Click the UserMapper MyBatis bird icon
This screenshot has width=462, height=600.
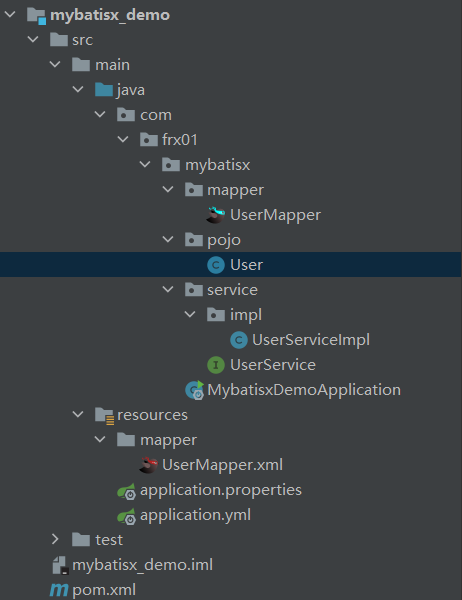(x=215, y=215)
